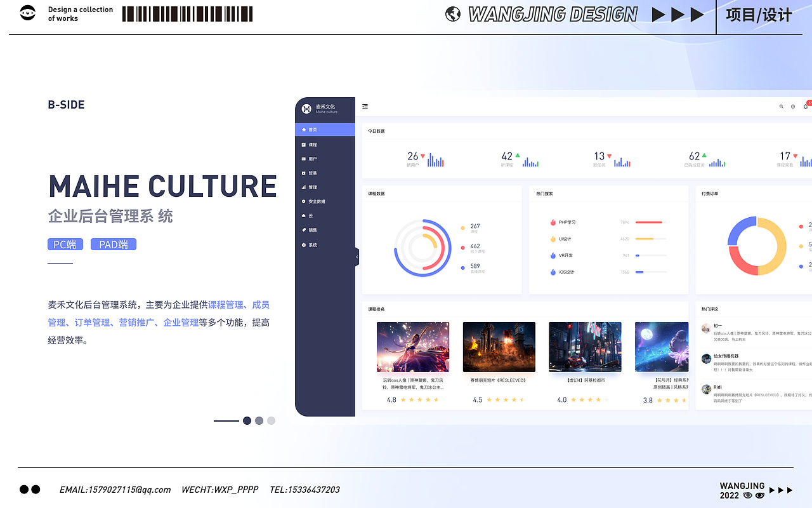
Task: Click the red legend dot beside 462
Action: pos(463,248)
